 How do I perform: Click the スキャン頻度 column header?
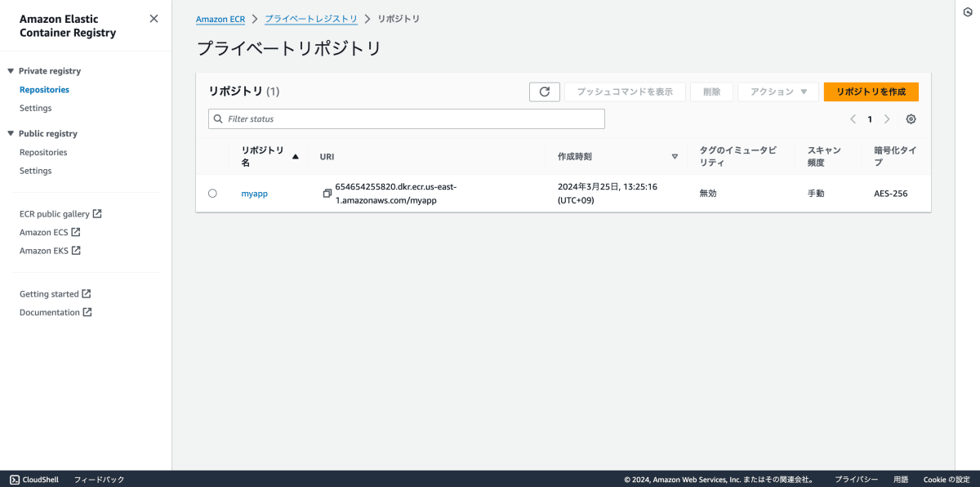tap(824, 156)
